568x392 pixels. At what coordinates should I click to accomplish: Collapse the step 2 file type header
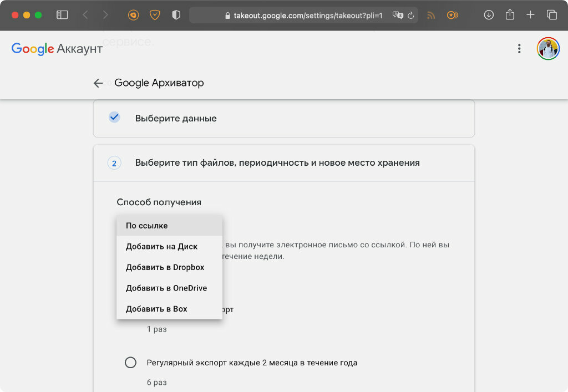[283, 163]
